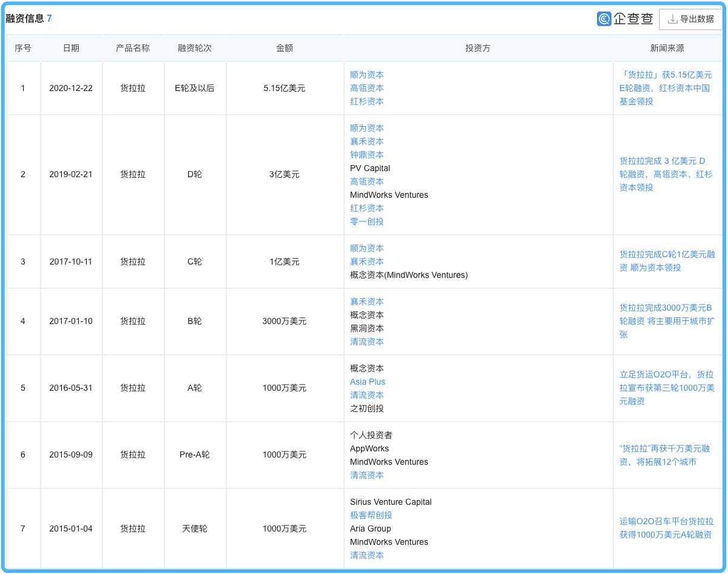Open 顺为资本 investor link in E轮 row
Screen dimensions: 728x574
(x=366, y=75)
